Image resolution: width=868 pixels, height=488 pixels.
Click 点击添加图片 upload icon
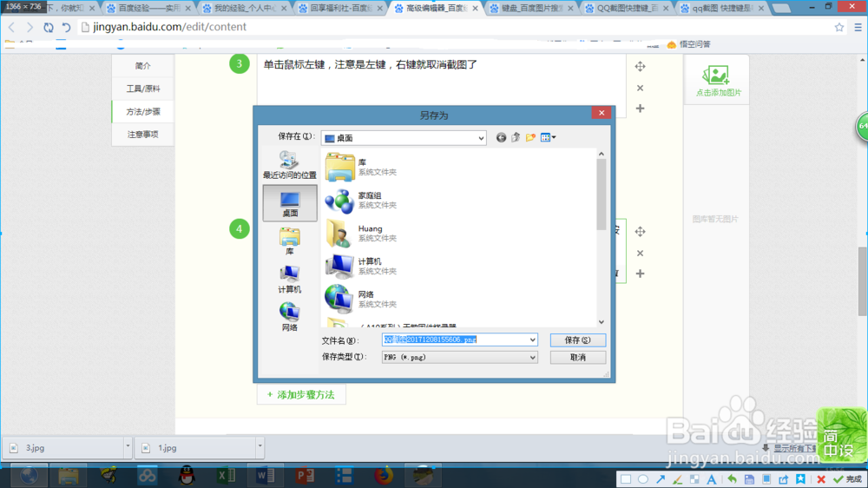click(x=717, y=81)
